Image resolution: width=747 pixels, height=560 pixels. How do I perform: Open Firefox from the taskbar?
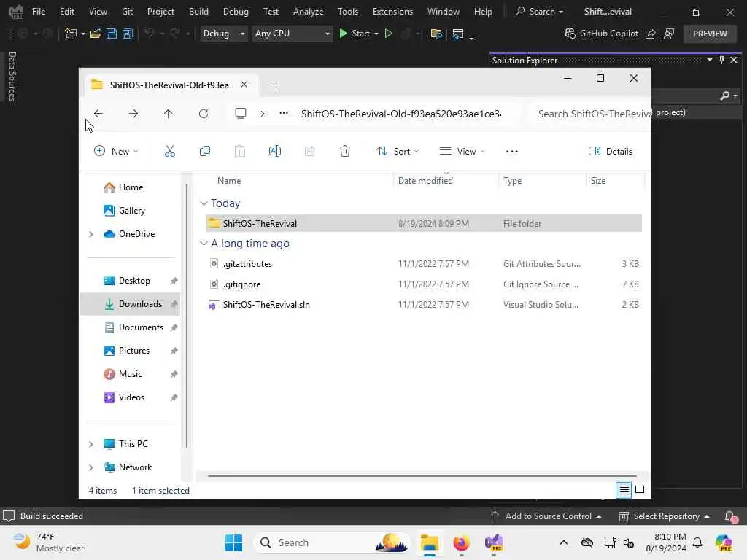click(x=461, y=542)
